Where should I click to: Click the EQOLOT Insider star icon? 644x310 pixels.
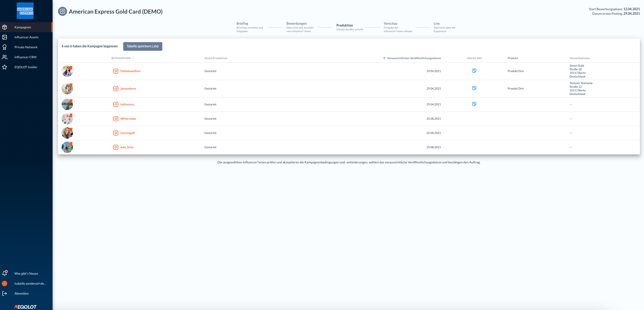point(5,67)
